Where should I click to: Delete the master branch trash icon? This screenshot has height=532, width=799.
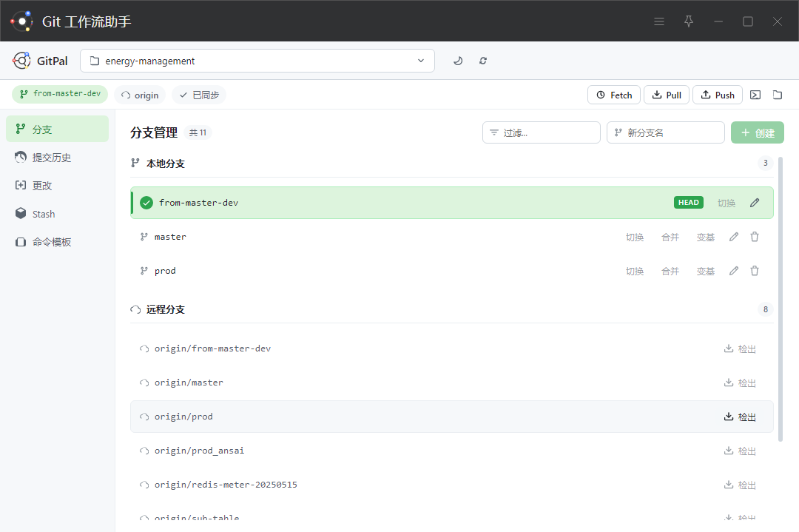[755, 237]
